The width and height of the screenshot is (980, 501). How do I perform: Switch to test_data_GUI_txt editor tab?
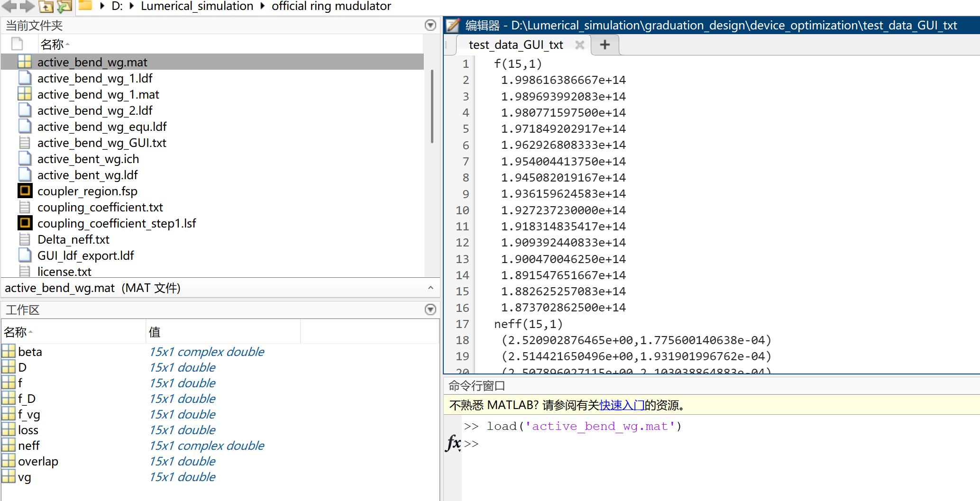515,45
